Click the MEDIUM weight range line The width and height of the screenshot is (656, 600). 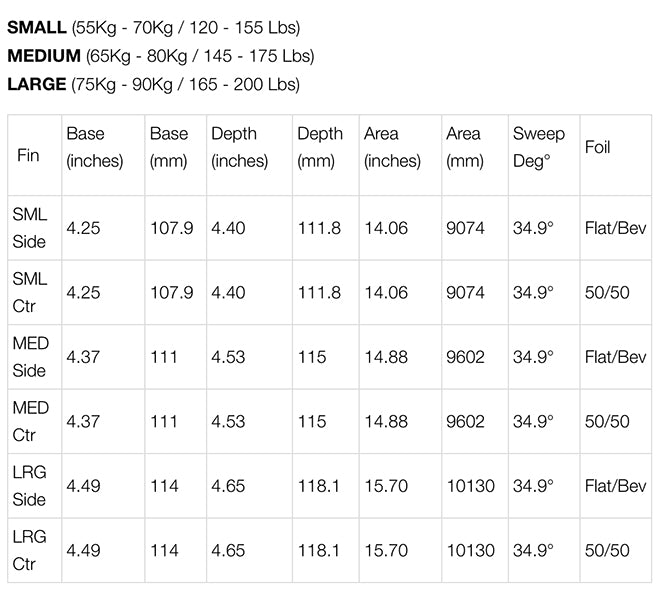pyautogui.click(x=160, y=56)
